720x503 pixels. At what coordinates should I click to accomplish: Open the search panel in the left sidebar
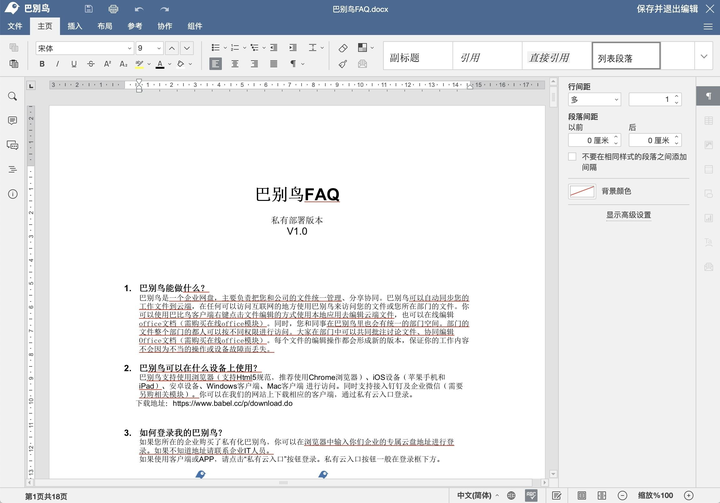coord(12,96)
